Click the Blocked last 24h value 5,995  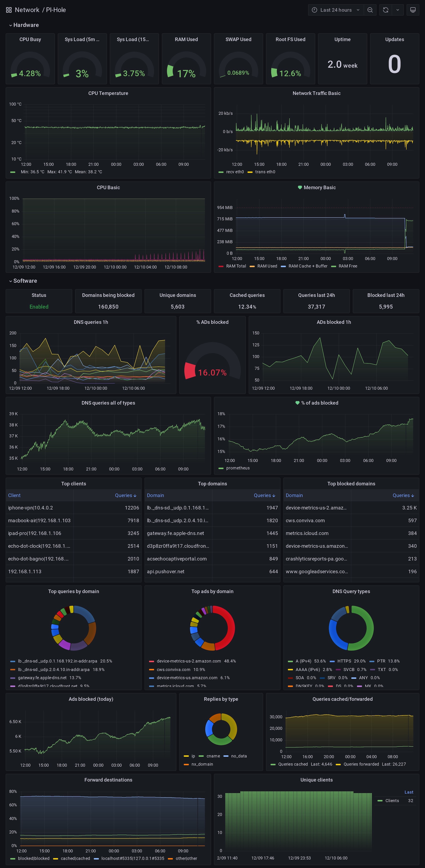click(x=386, y=307)
